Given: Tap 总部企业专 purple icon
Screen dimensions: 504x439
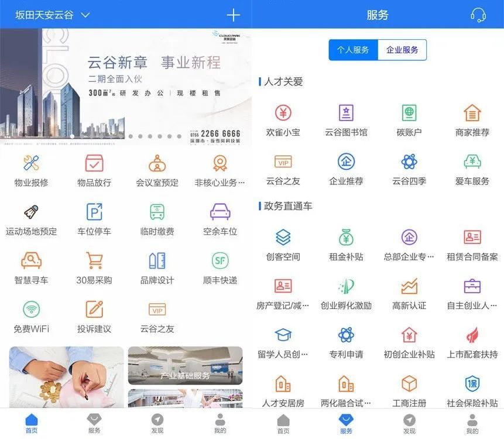Looking at the screenshot, I should 409,237.
